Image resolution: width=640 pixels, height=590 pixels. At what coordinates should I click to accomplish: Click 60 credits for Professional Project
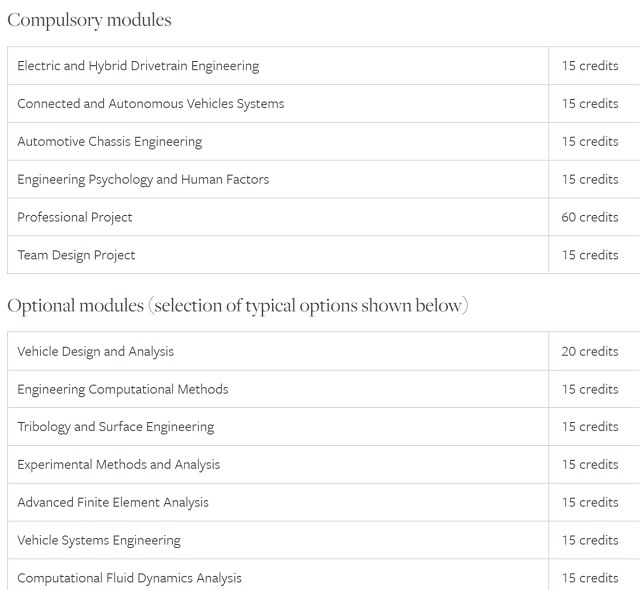(x=590, y=217)
